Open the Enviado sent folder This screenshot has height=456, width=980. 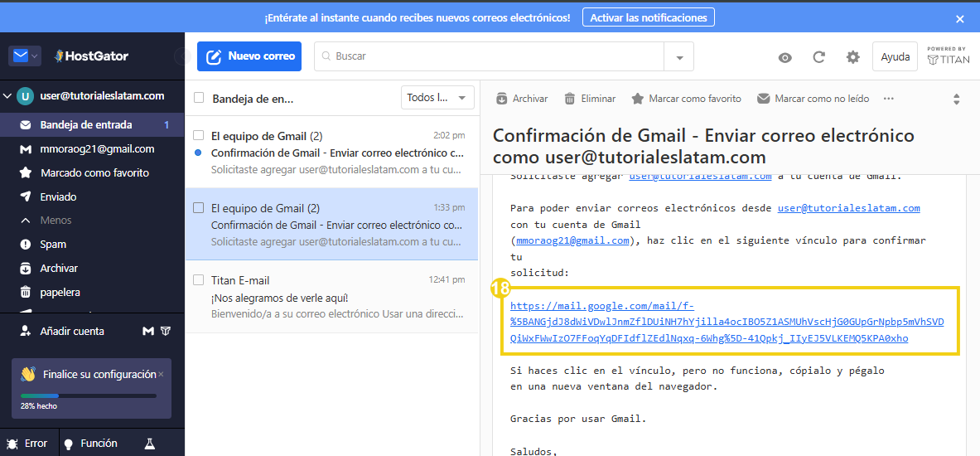click(x=92, y=197)
